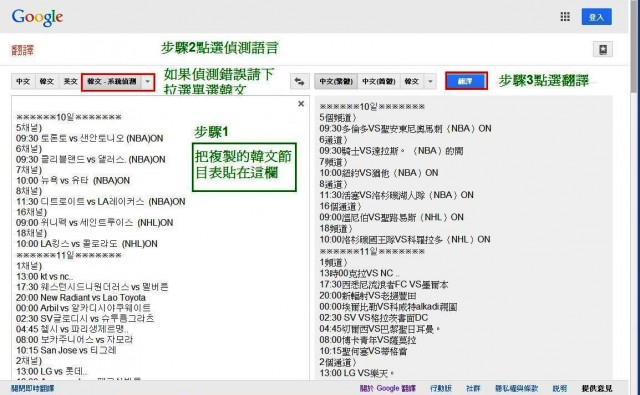Select target language 韓文 button

click(x=411, y=82)
